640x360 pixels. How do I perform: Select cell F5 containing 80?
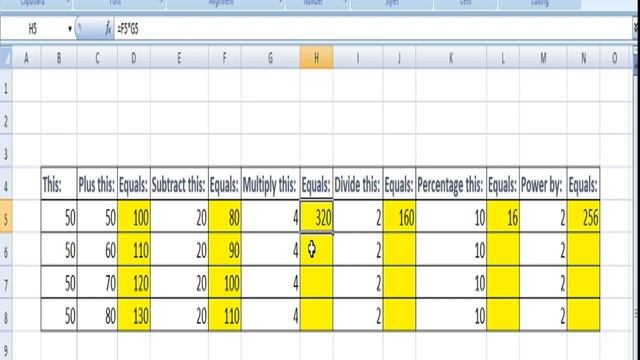click(x=224, y=216)
